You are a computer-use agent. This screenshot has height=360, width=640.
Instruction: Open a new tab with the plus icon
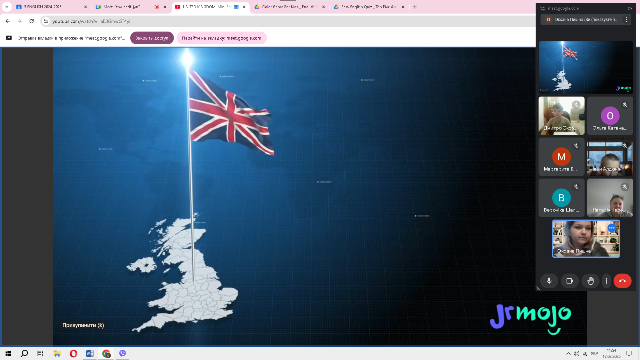(x=415, y=7)
